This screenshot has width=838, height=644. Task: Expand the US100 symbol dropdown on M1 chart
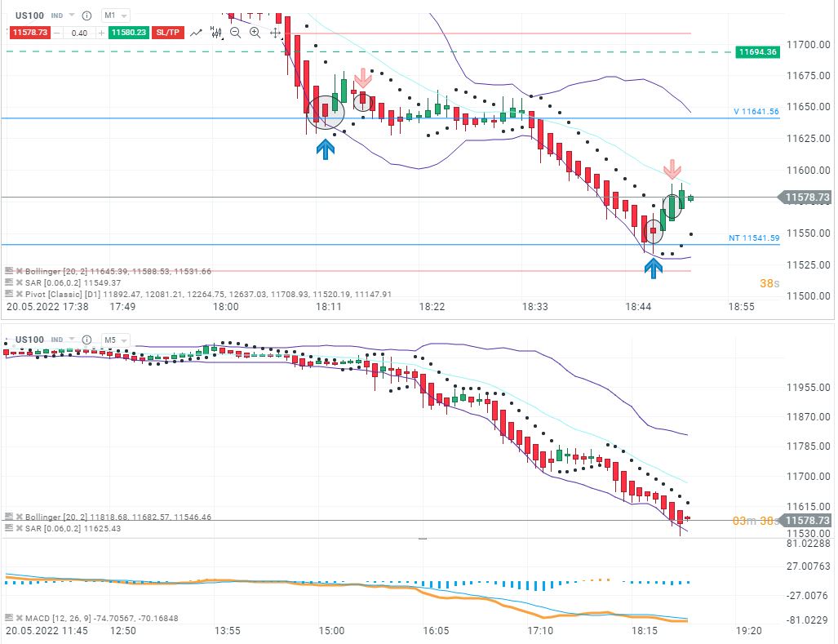[x=72, y=16]
